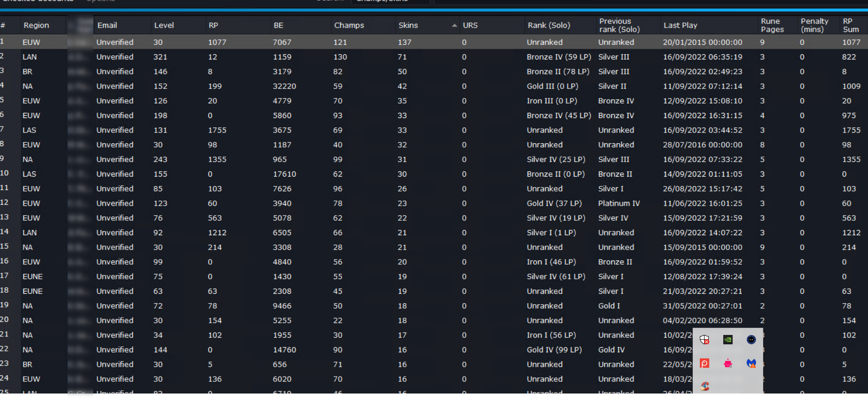The width and height of the screenshot is (868, 401).
Task: Click Skins value 137
Action: [x=404, y=42]
